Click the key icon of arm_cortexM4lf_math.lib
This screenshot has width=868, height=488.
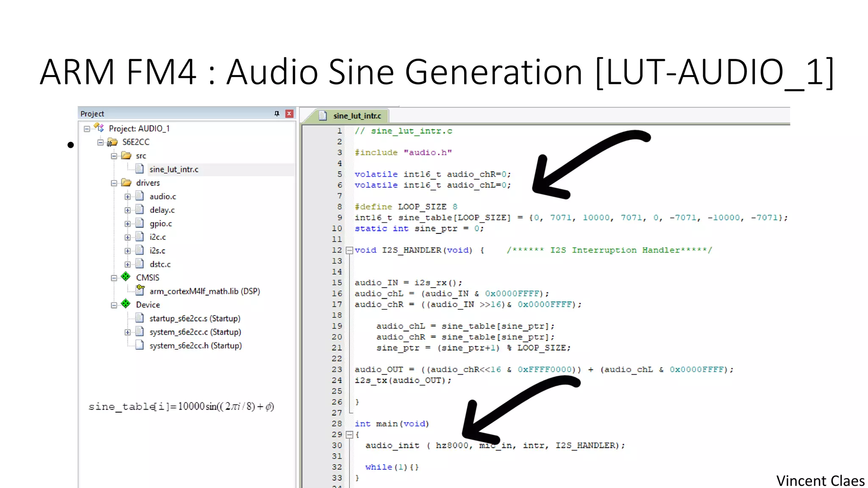point(140,290)
